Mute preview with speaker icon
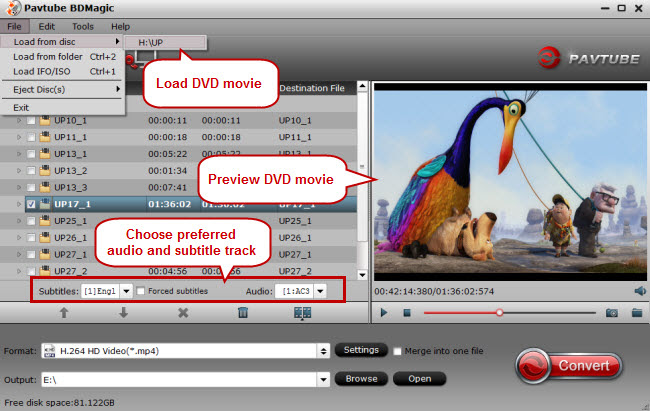Viewport: 650px width, 411px height. 640,291
